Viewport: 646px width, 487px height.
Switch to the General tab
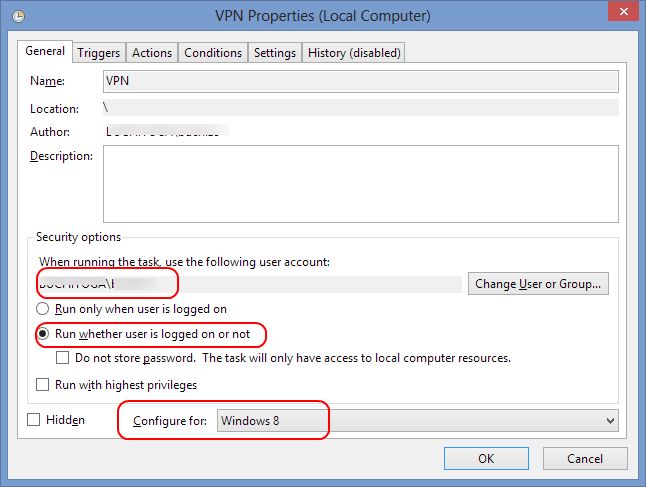click(x=45, y=51)
